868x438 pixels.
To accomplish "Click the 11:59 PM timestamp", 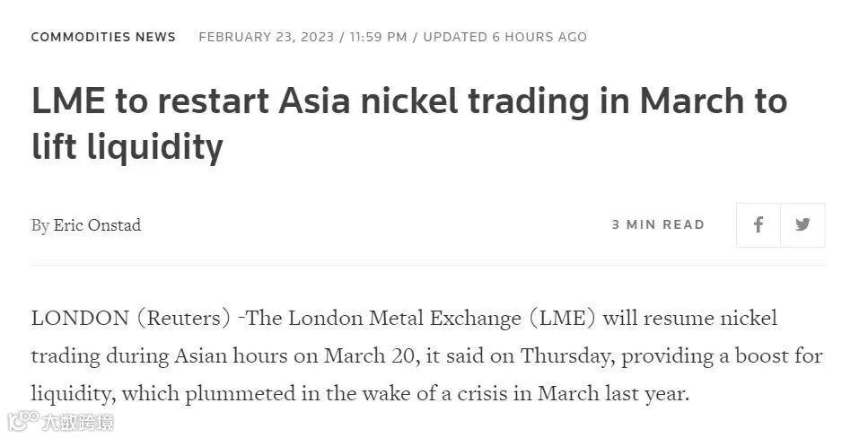I will pos(378,37).
